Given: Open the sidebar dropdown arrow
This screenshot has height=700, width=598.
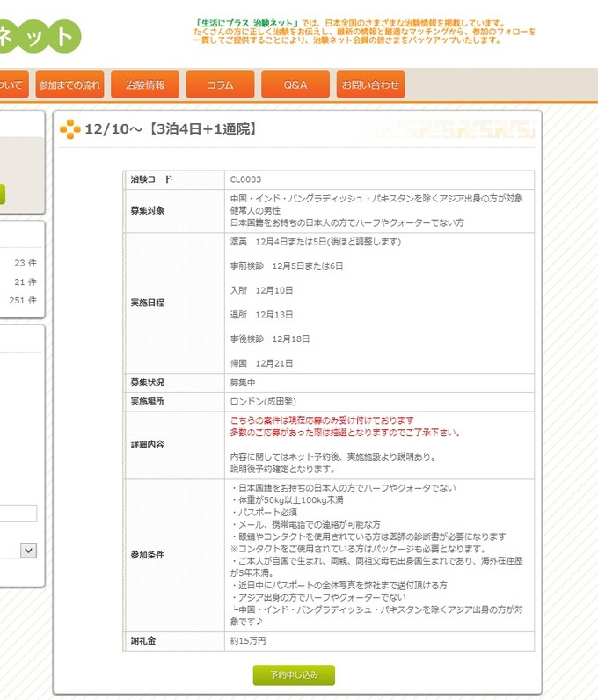Looking at the screenshot, I should click(x=29, y=551).
